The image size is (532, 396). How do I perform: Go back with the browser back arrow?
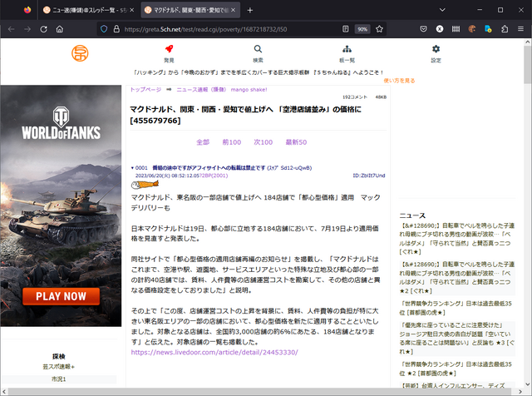point(11,29)
